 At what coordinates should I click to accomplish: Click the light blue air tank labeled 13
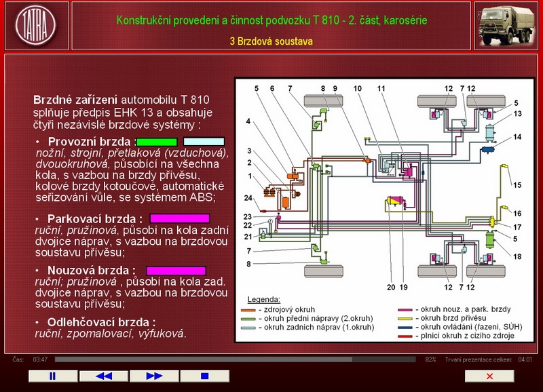pyautogui.click(x=490, y=132)
